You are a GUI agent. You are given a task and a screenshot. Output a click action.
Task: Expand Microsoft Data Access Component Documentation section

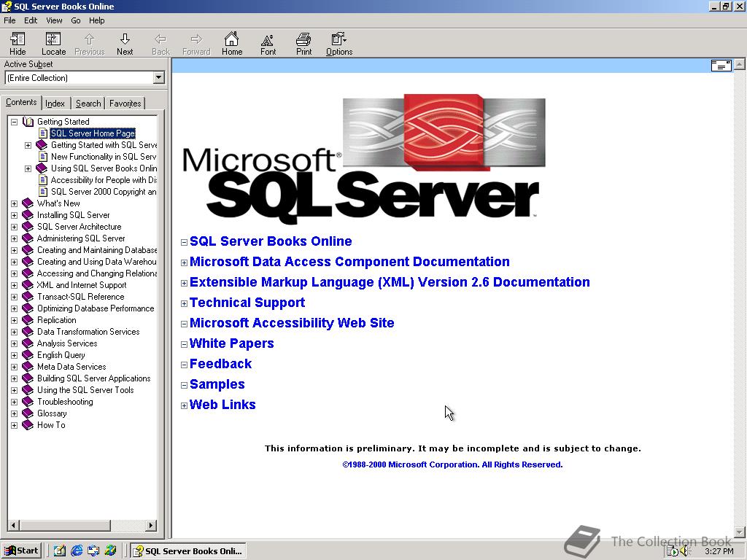pyautogui.click(x=184, y=262)
